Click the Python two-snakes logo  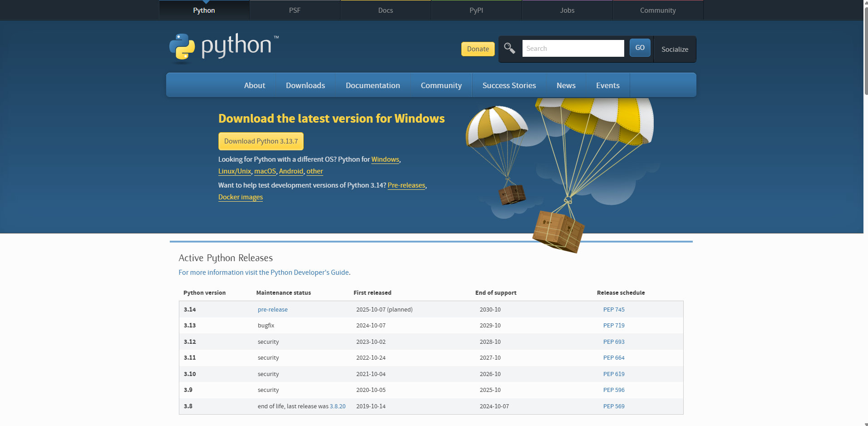tap(181, 47)
